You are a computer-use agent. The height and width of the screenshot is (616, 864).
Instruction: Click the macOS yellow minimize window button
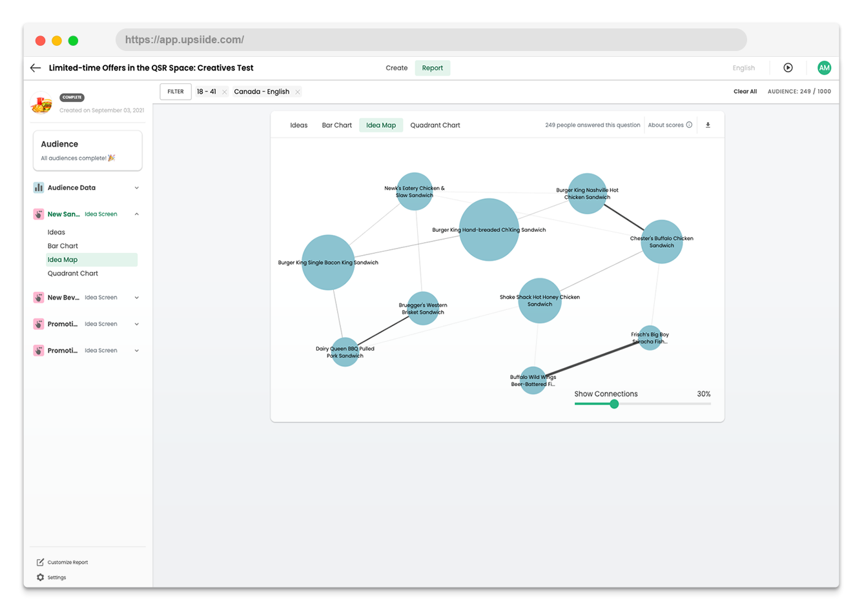(57, 41)
